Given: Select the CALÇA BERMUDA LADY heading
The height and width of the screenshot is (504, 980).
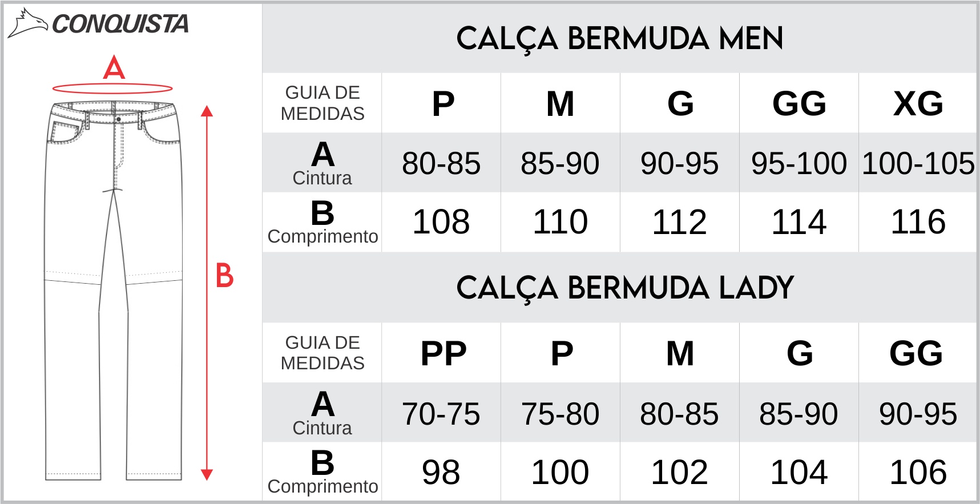Looking at the screenshot, I should [625, 288].
